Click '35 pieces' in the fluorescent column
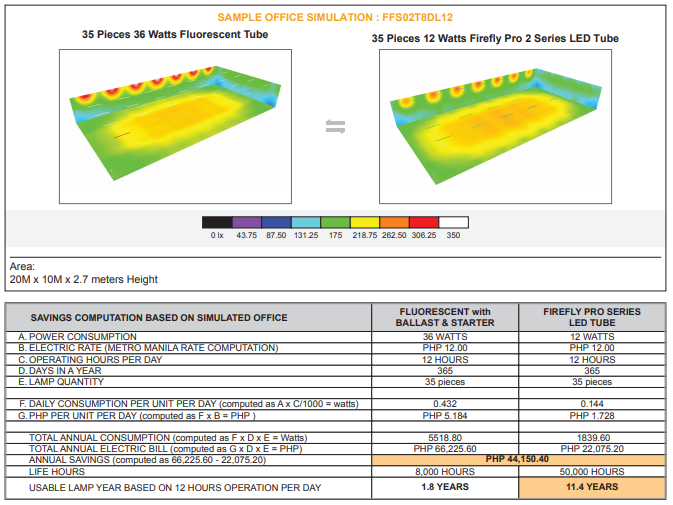Viewport: 673px width, 505px height. point(445,382)
